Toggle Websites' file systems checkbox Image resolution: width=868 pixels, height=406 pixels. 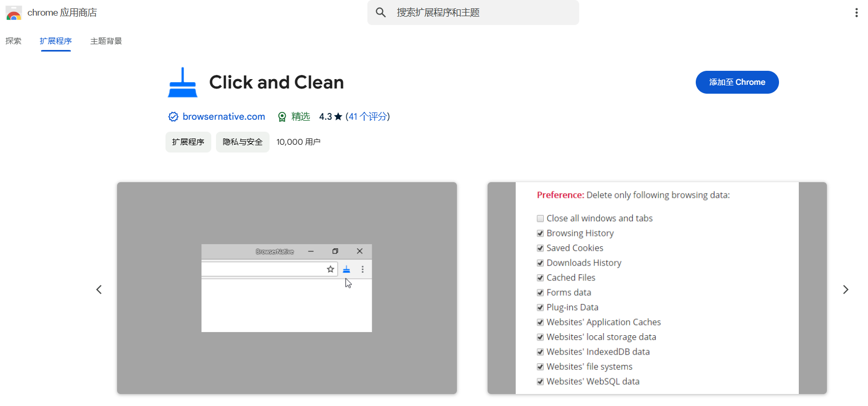540,367
